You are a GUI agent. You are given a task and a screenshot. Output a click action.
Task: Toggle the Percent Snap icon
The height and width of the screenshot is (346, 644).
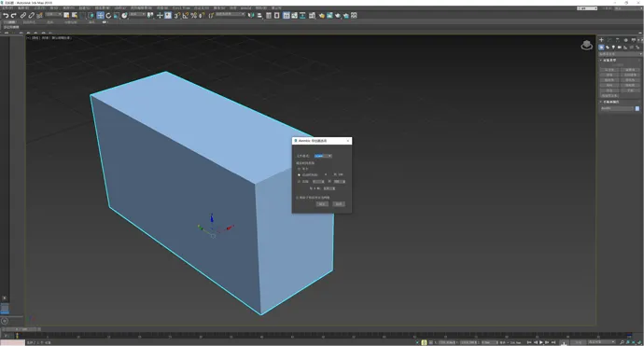pos(193,16)
